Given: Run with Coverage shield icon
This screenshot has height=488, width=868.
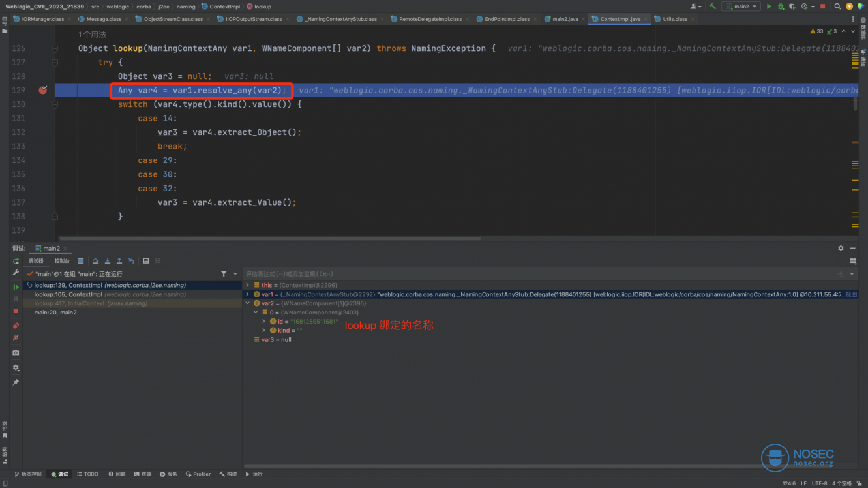Looking at the screenshot, I should (792, 7).
